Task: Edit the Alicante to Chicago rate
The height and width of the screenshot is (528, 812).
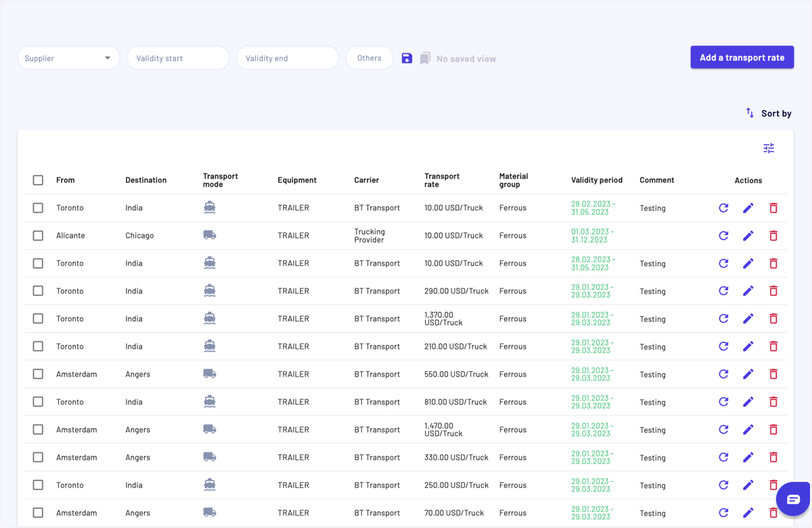Action: pyautogui.click(x=748, y=235)
